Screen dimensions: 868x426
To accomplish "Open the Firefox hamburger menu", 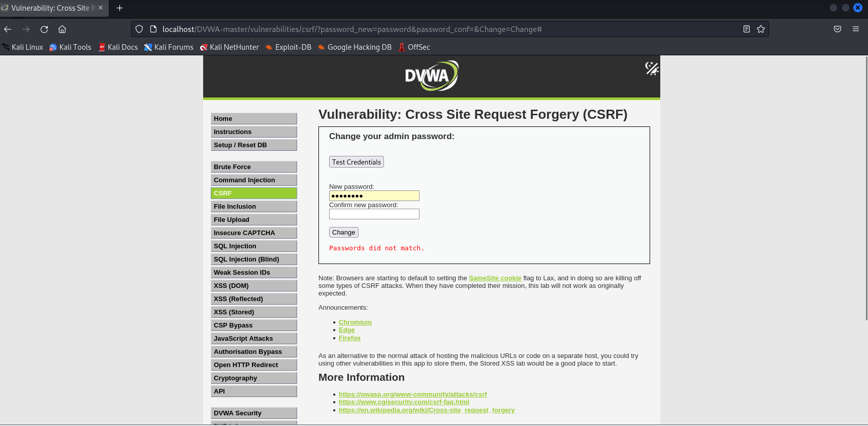I will (856, 29).
